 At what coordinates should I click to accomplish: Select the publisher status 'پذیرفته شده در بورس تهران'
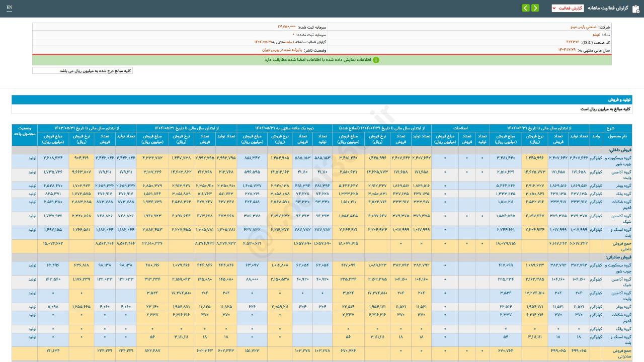[x=282, y=50]
